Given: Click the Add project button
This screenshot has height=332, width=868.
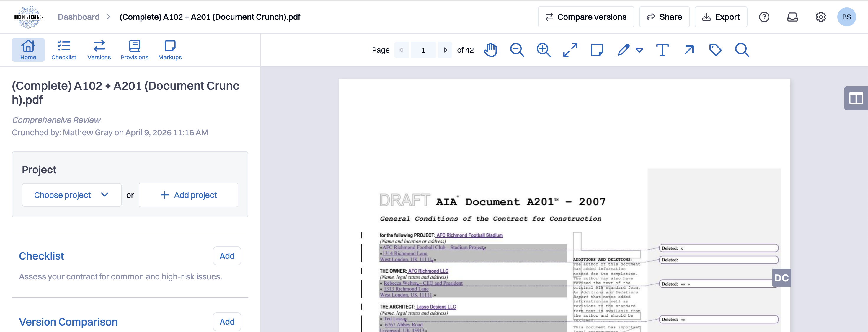Looking at the screenshot, I should coord(188,195).
